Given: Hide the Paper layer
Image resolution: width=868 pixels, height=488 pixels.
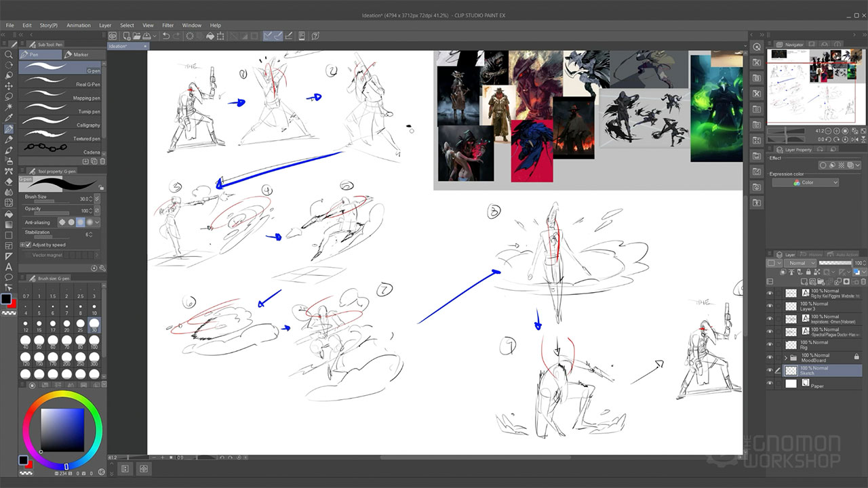Looking at the screenshot, I should tap(770, 384).
